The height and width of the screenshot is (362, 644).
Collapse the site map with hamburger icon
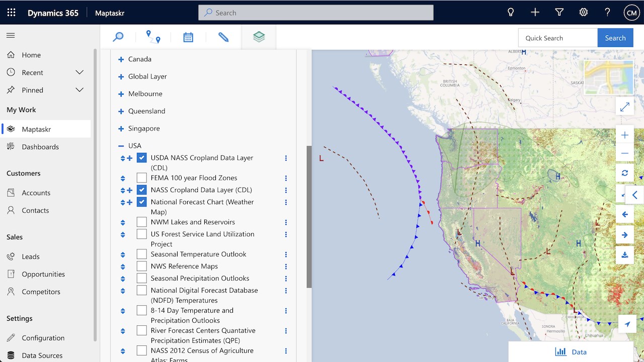pos(11,35)
